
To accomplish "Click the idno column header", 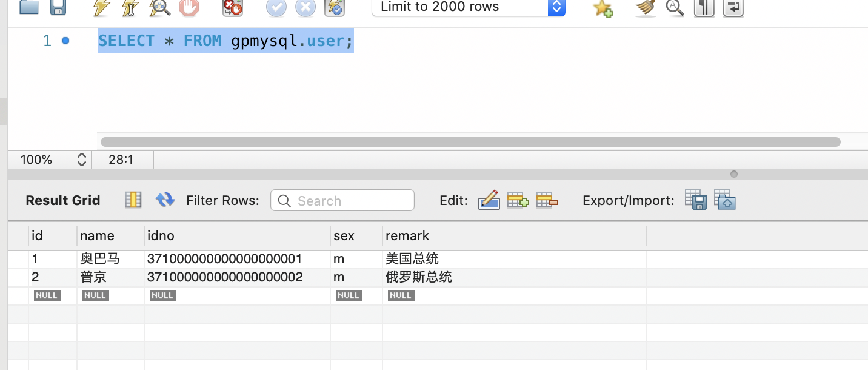I will coord(237,236).
